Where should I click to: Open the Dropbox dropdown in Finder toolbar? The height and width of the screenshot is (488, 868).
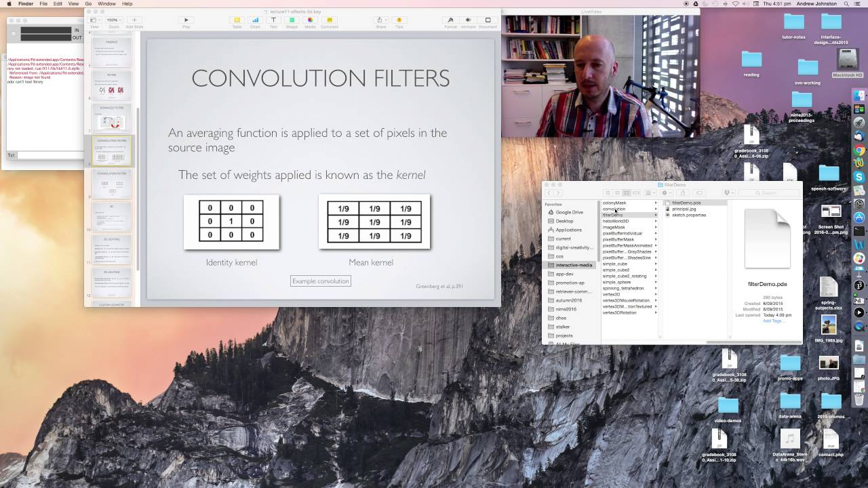pos(730,192)
